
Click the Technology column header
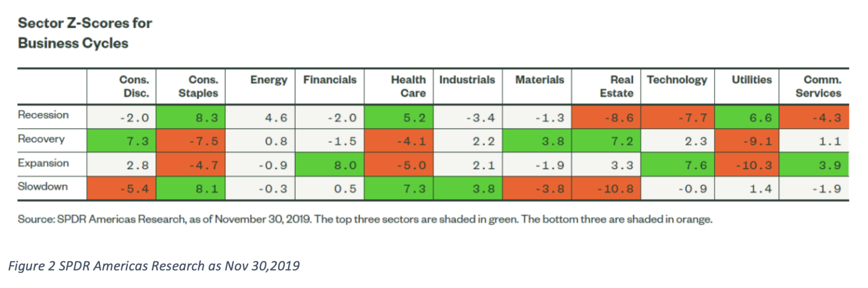[677, 80]
